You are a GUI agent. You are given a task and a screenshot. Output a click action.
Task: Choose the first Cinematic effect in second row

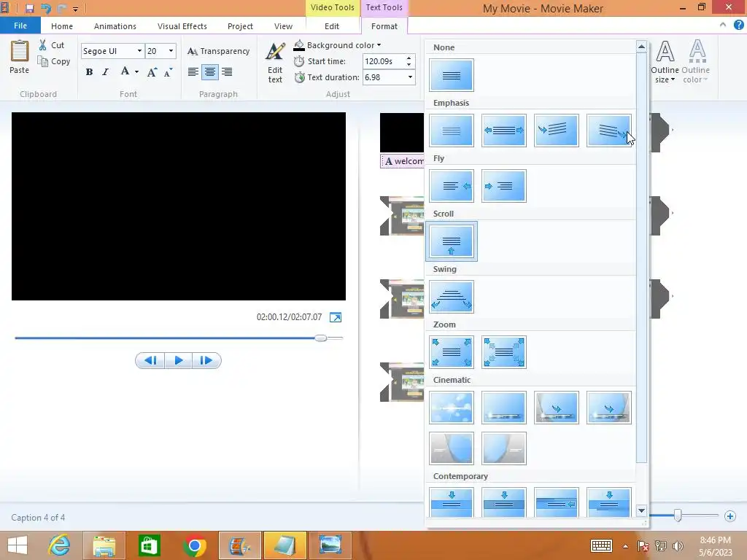pyautogui.click(x=451, y=448)
